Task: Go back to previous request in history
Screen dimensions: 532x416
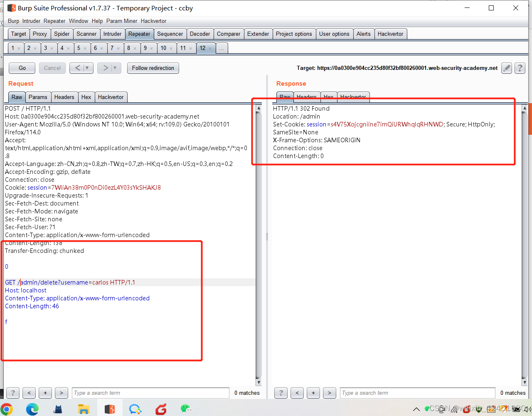Action: coord(78,68)
